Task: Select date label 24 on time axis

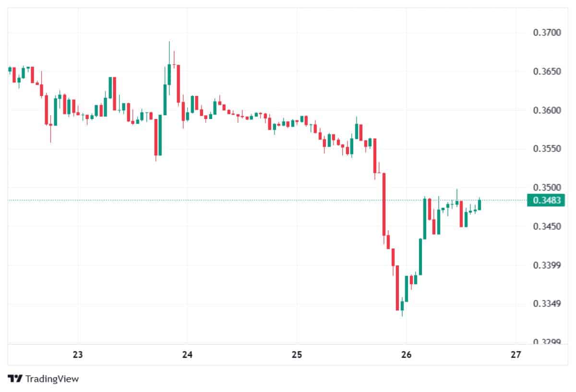Action: click(x=187, y=355)
